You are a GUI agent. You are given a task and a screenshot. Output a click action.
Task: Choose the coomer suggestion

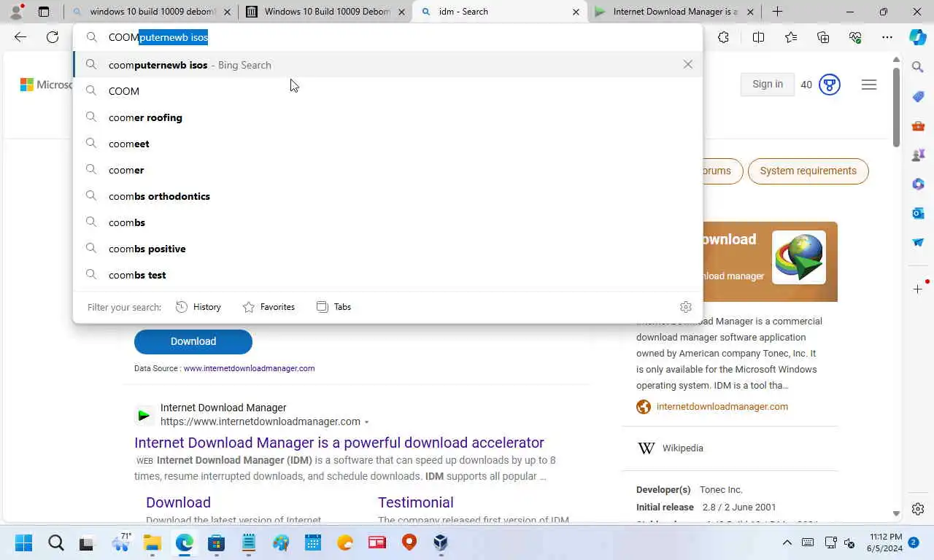[387, 170]
